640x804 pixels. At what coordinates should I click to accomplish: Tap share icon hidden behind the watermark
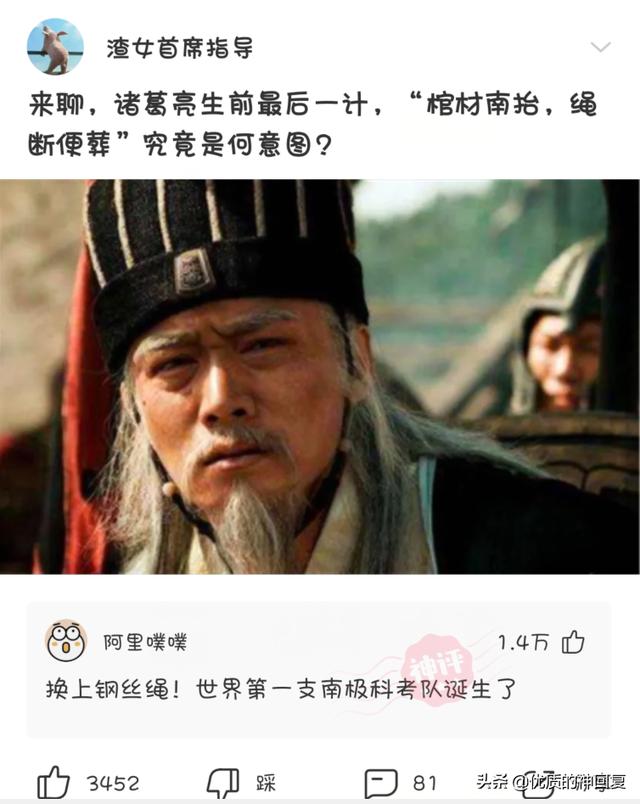(x=539, y=783)
